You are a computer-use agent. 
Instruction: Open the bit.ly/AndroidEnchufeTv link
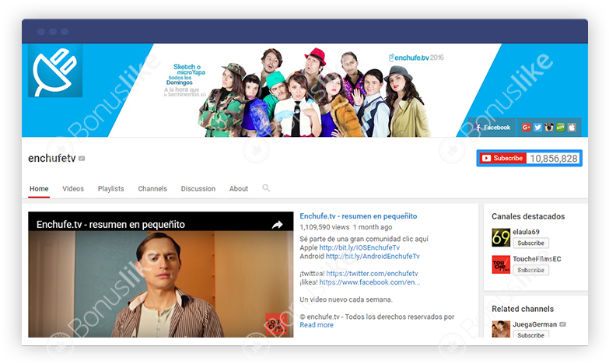point(373,256)
